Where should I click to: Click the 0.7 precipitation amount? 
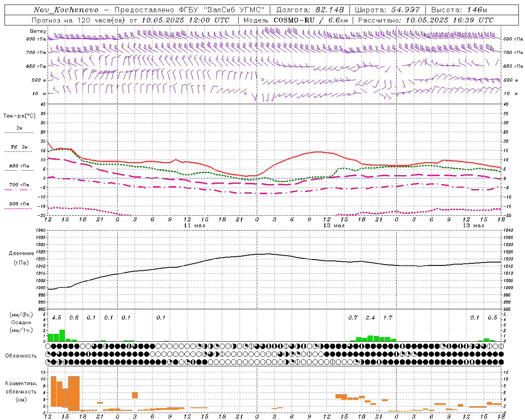coord(353,318)
